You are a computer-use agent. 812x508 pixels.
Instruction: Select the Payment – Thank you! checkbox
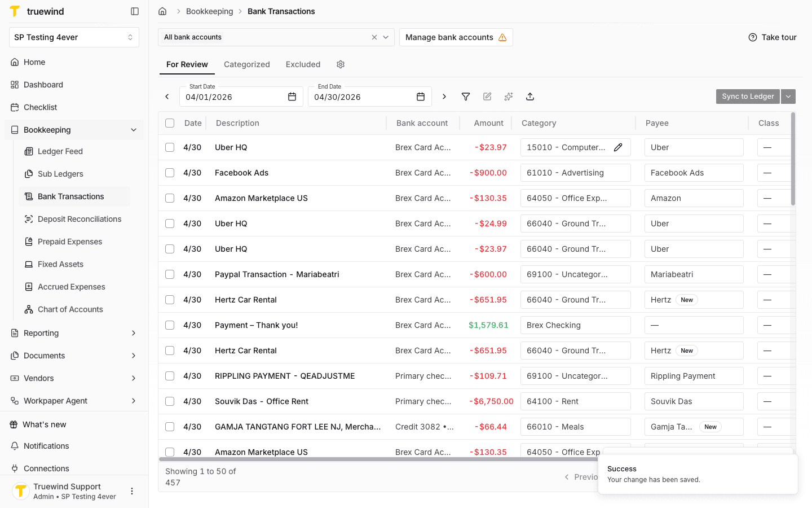click(x=170, y=325)
